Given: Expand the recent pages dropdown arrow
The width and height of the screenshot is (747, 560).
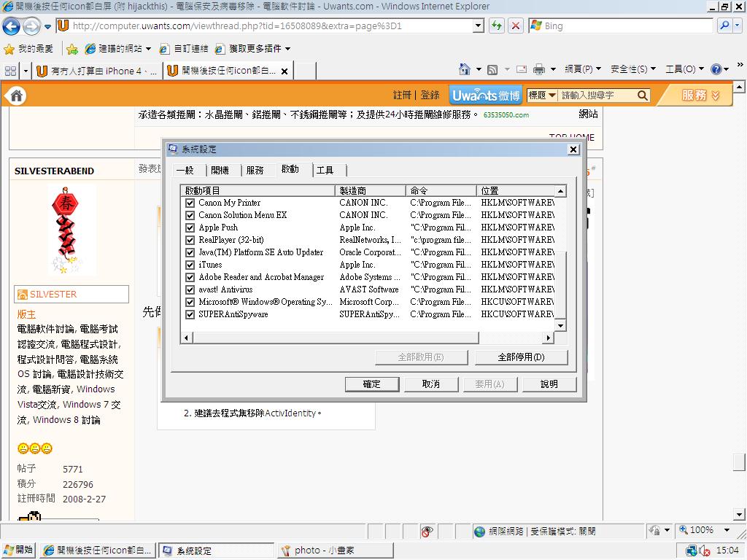Looking at the screenshot, I should pyautogui.click(x=47, y=27).
